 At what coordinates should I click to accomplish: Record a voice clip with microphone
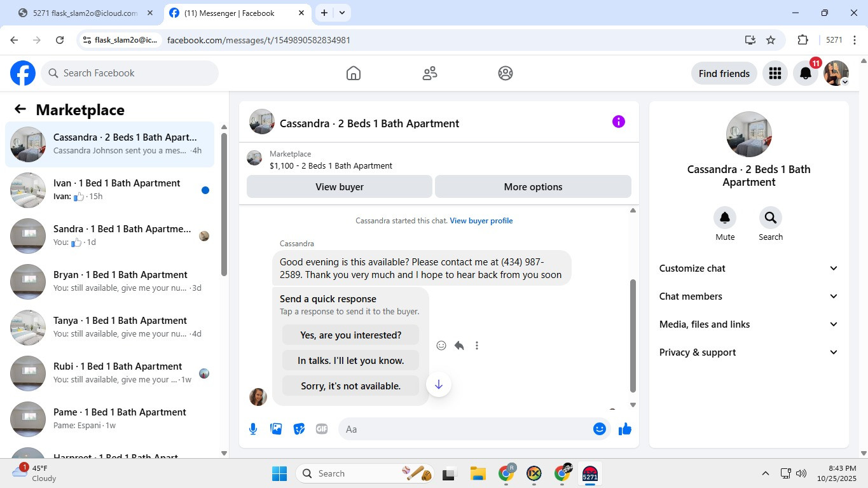tap(253, 429)
